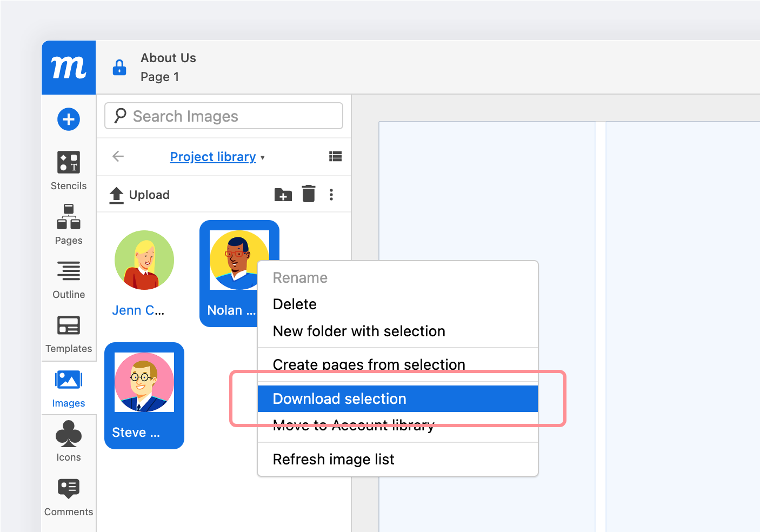
Task: Click the new folder icon
Action: click(x=283, y=195)
